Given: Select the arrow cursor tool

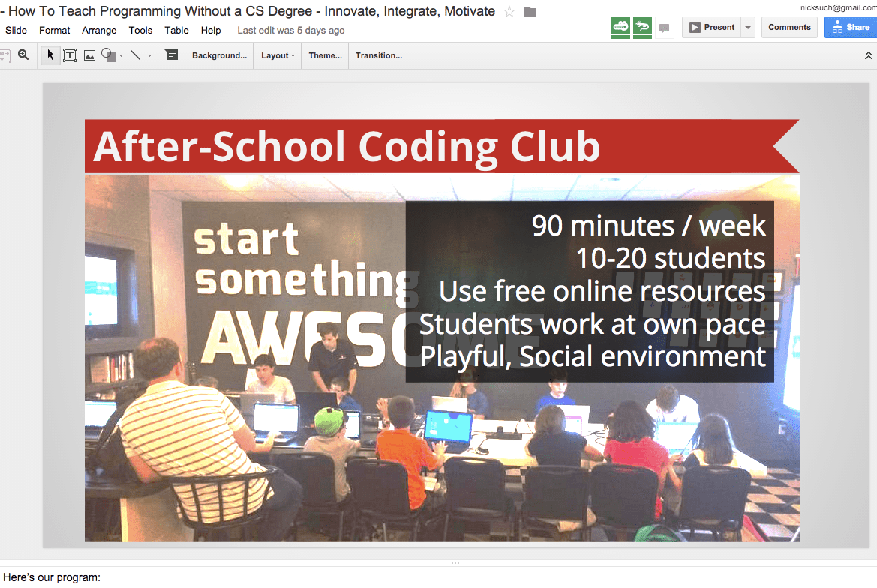Looking at the screenshot, I should [x=50, y=55].
